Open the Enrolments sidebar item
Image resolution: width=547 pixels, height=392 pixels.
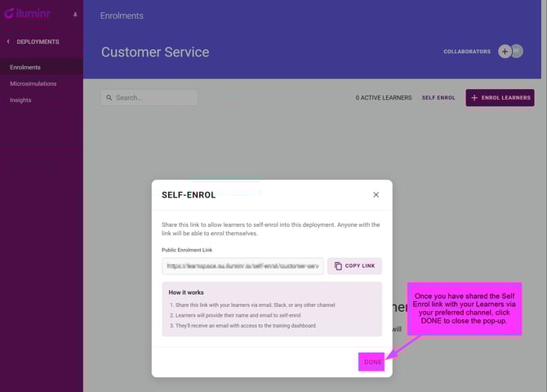[25, 68]
